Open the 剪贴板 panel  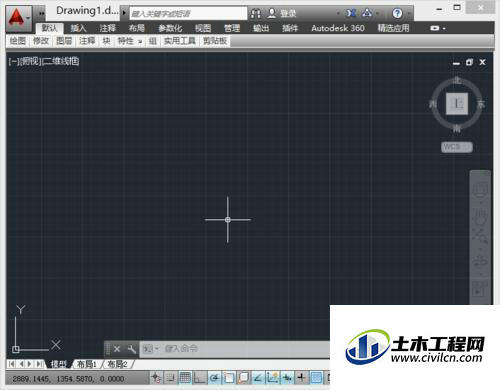[x=215, y=41]
